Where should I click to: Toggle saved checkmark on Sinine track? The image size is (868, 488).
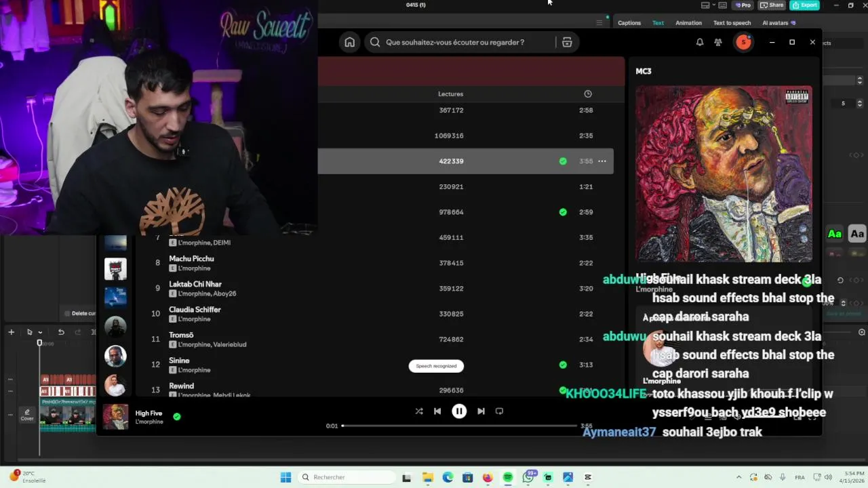tap(563, 365)
